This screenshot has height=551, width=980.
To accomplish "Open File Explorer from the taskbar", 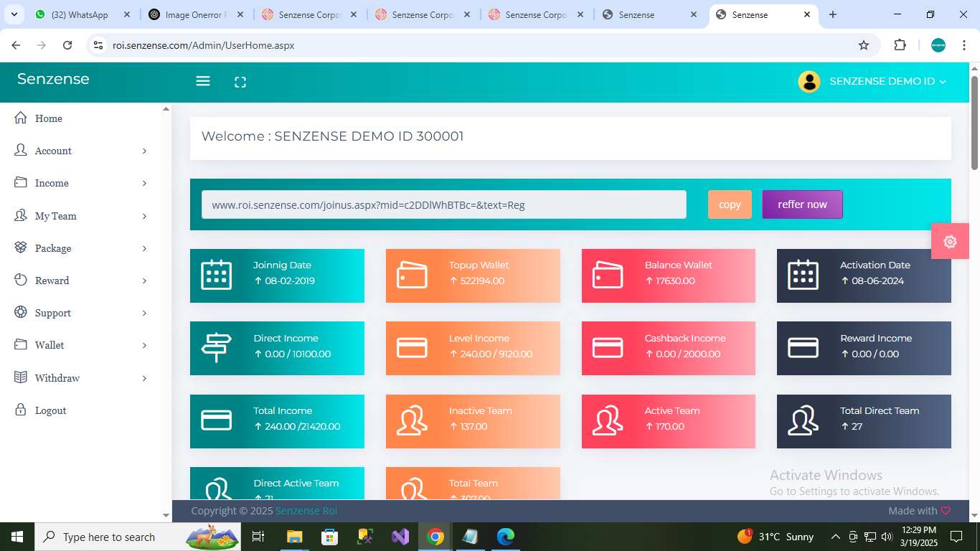I will (x=294, y=537).
